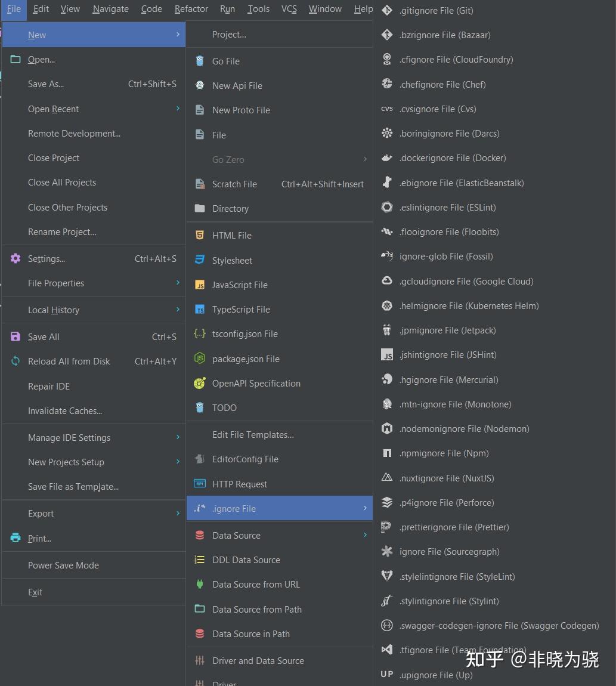Expand the Export submenu arrow
Viewport: 616px width, 686px height.
[178, 513]
